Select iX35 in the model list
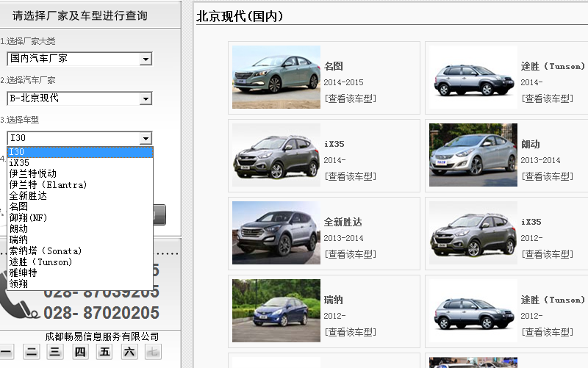588x368 pixels. [80, 163]
